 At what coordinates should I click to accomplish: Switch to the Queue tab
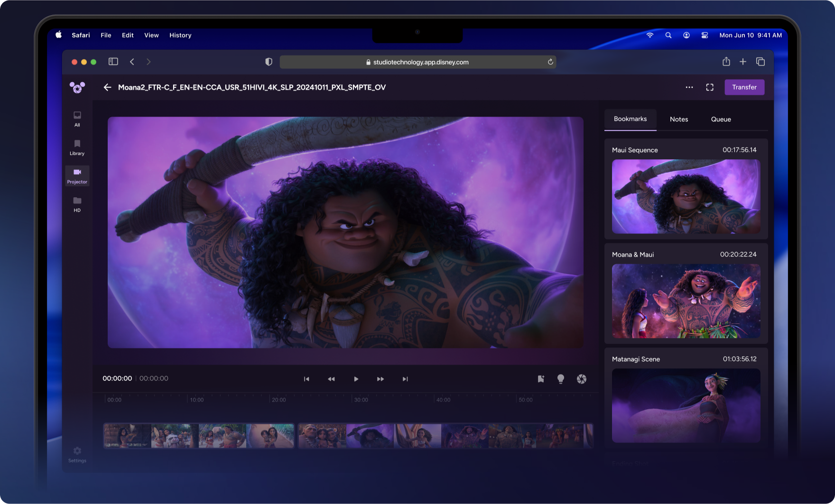coord(721,119)
